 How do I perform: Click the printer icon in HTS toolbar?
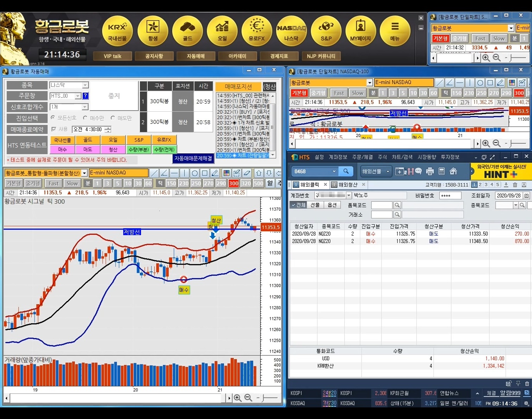[430, 171]
